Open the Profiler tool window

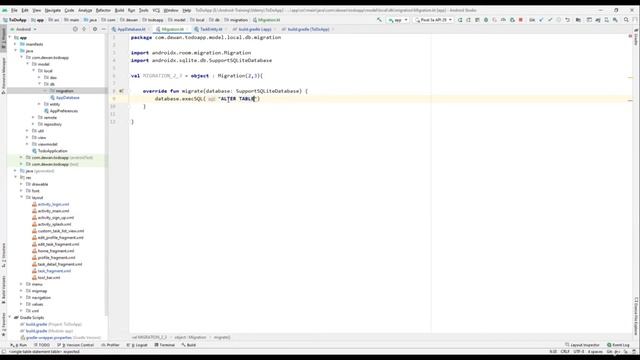(x=110, y=345)
